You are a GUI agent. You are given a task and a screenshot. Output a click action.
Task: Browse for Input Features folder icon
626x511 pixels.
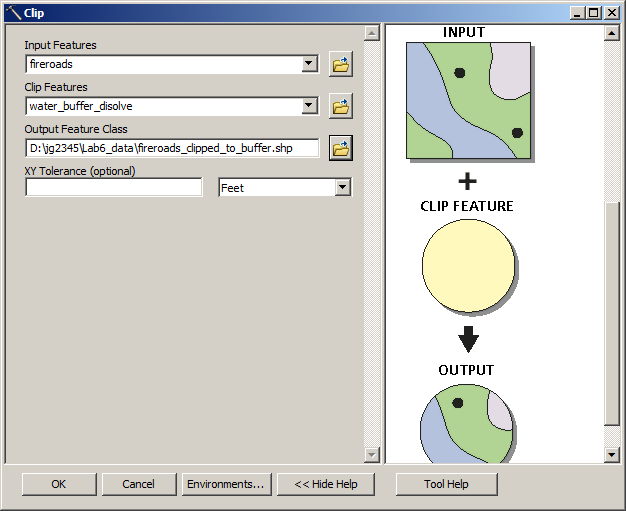(340, 64)
